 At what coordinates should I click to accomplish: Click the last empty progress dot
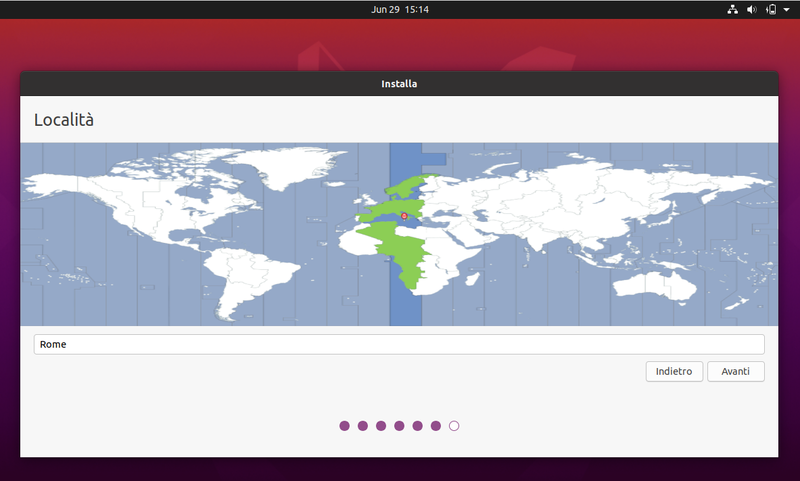click(454, 426)
